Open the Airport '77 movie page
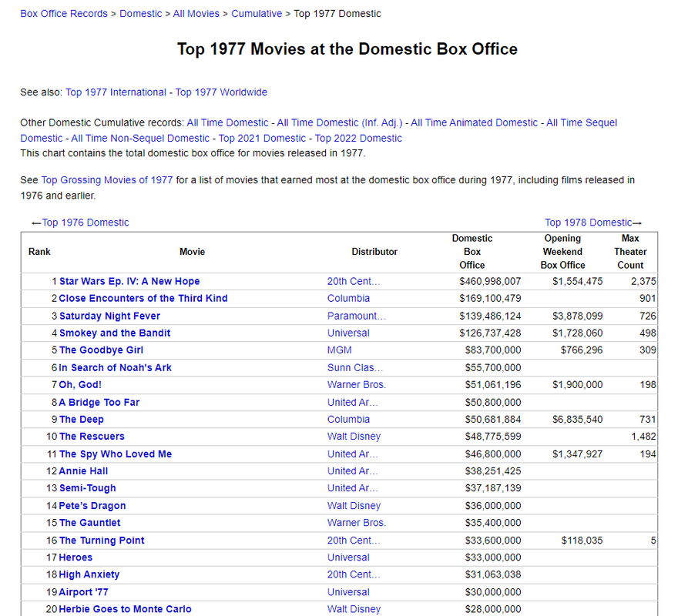The height and width of the screenshot is (616, 678). pyautogui.click(x=83, y=592)
